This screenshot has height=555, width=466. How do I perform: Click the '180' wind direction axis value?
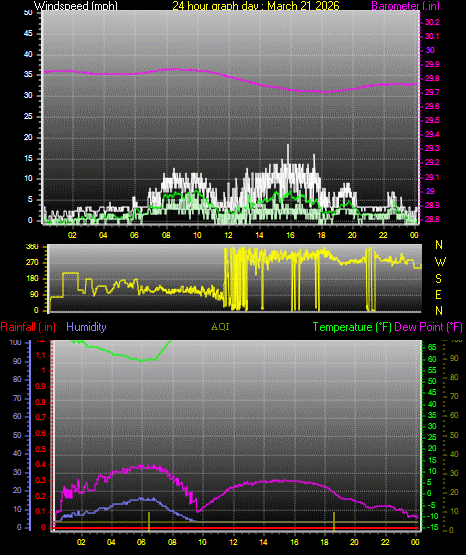tap(32, 279)
